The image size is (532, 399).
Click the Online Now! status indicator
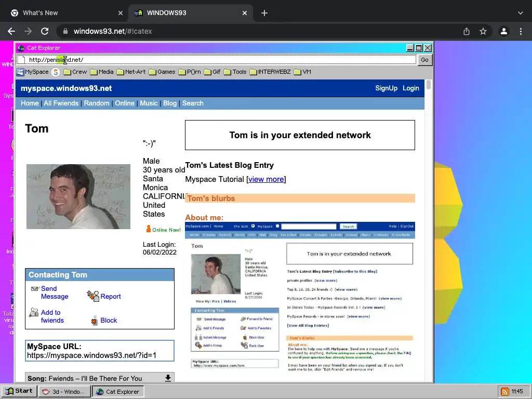pos(164,229)
